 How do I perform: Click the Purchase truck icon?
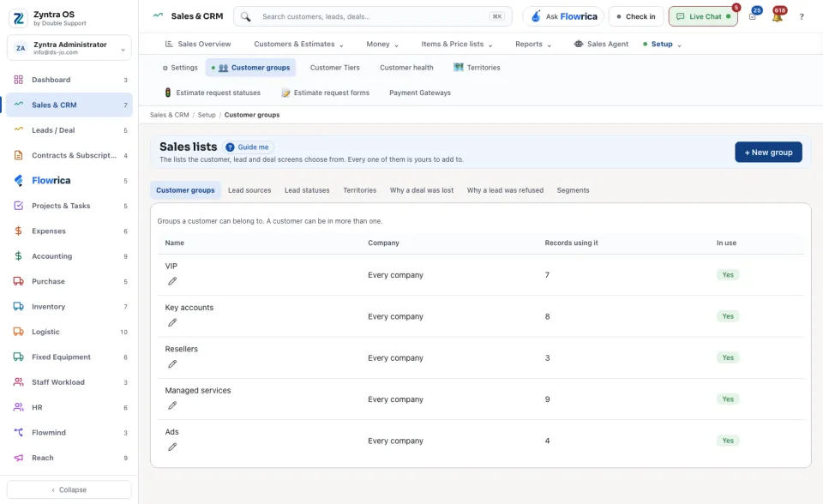pyautogui.click(x=18, y=281)
